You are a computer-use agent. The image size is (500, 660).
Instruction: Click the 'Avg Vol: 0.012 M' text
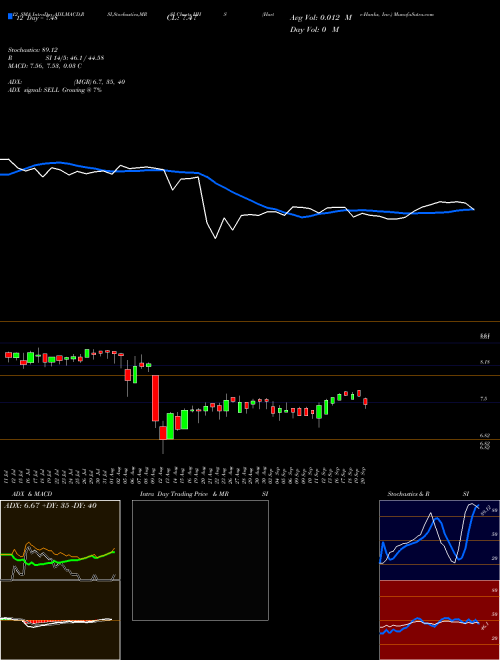[321, 18]
